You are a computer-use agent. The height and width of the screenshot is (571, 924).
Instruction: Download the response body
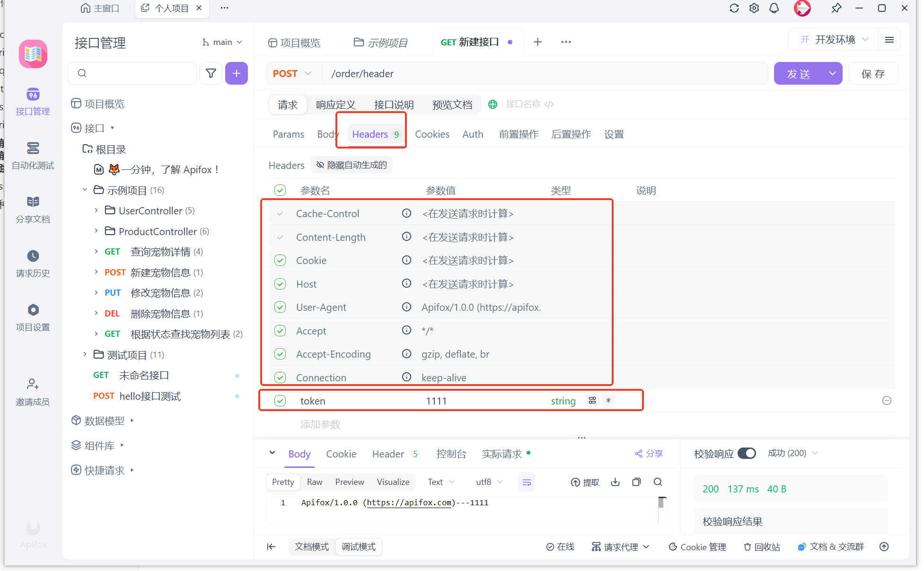(615, 482)
